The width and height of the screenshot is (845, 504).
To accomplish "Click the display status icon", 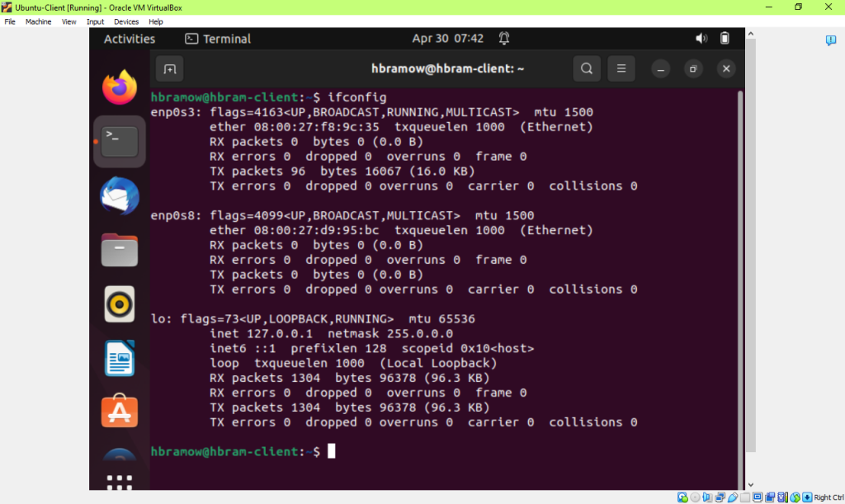I will point(758,497).
